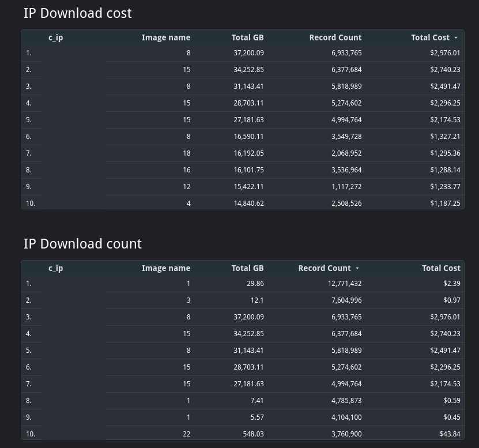Click the 3,536,964 record count cell
Viewport: 479px width, 448px height.
(x=346, y=170)
